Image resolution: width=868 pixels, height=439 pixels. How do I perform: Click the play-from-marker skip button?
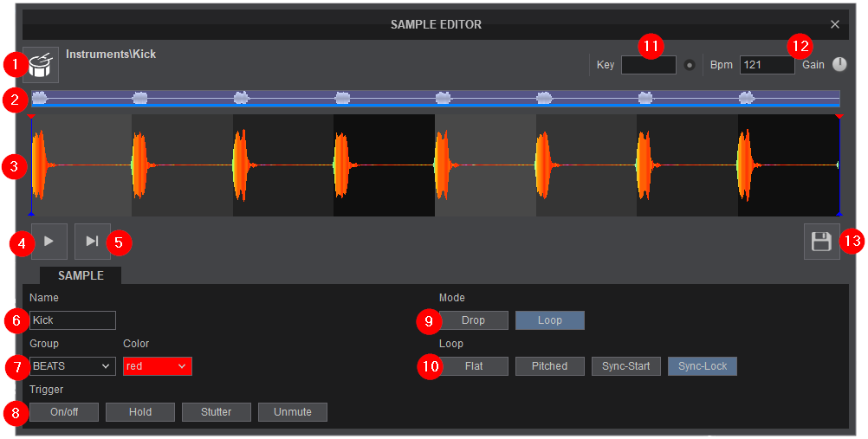(92, 242)
